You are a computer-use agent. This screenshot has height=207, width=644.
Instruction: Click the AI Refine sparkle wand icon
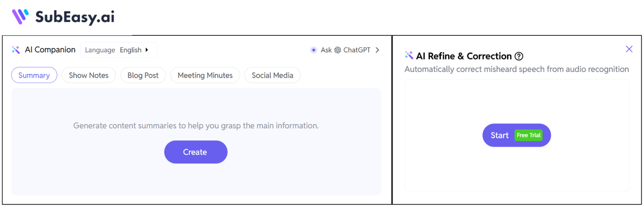409,55
